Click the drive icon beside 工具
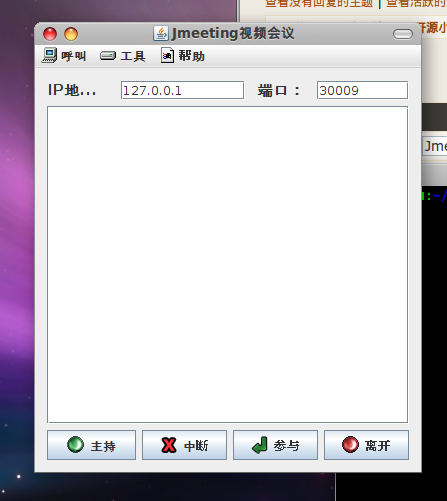Image resolution: width=447 pixels, height=501 pixels. click(108, 56)
